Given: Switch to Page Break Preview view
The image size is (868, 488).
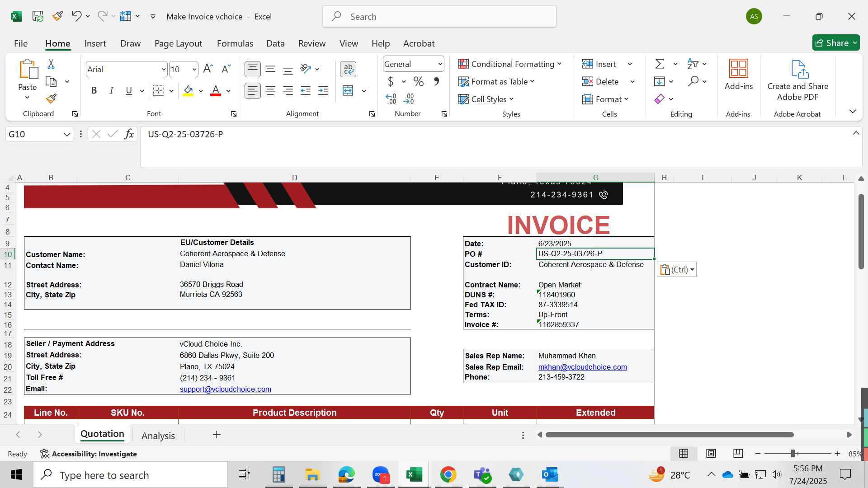Looking at the screenshot, I should 738,453.
